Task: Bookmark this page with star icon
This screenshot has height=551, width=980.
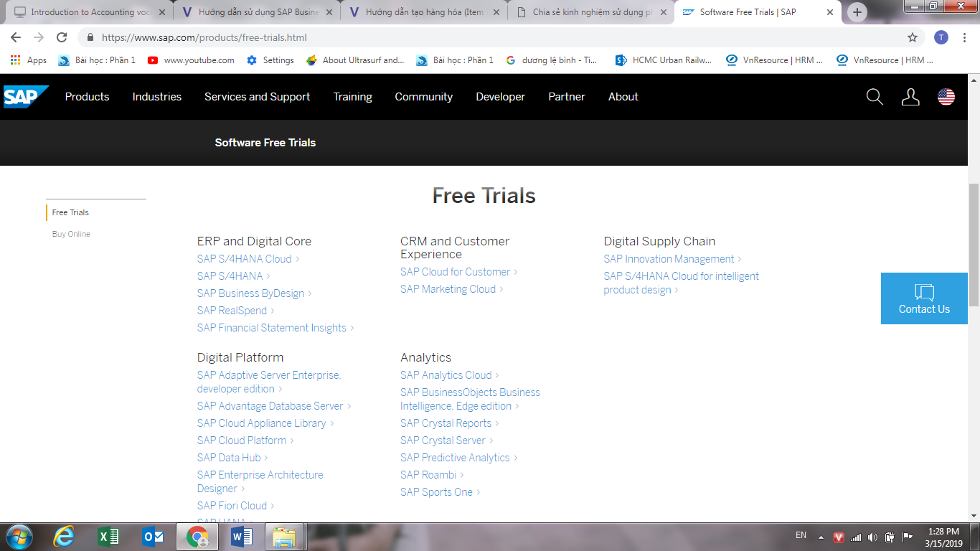Action: click(913, 37)
